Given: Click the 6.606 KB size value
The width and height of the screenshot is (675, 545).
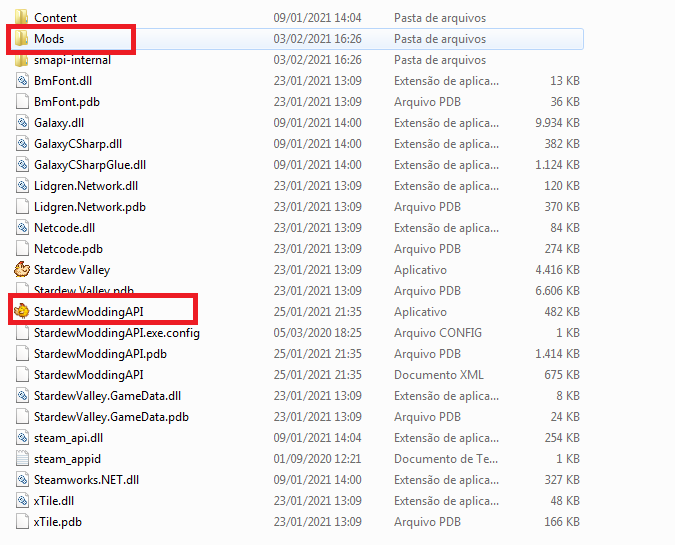Looking at the screenshot, I should coord(557,291).
